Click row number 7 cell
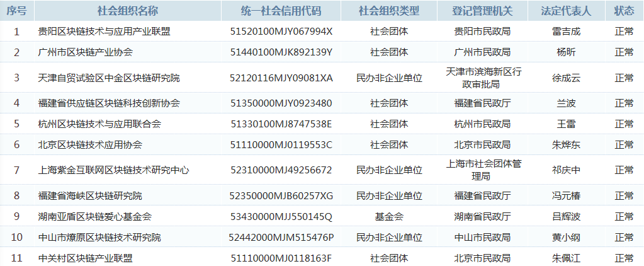 point(17,170)
